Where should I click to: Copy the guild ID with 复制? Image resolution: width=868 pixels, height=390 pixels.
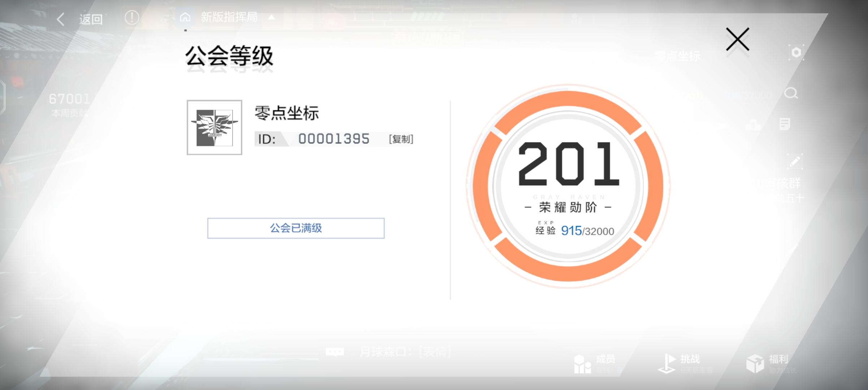401,139
